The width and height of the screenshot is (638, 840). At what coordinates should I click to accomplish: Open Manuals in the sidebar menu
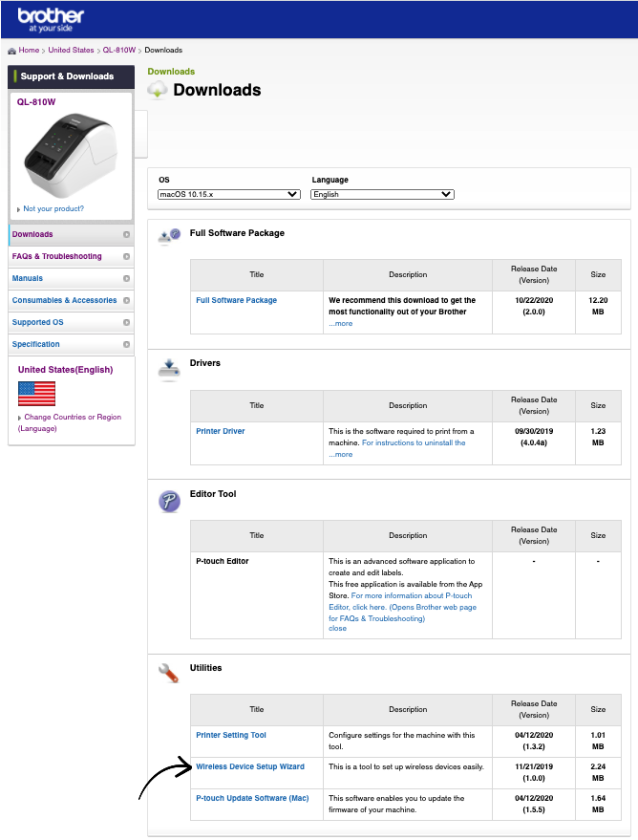[x=28, y=278]
